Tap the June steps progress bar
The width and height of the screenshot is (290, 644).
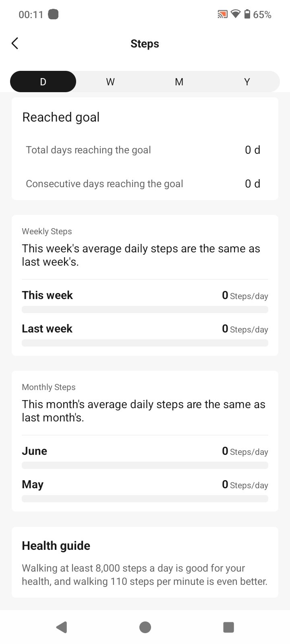click(145, 465)
